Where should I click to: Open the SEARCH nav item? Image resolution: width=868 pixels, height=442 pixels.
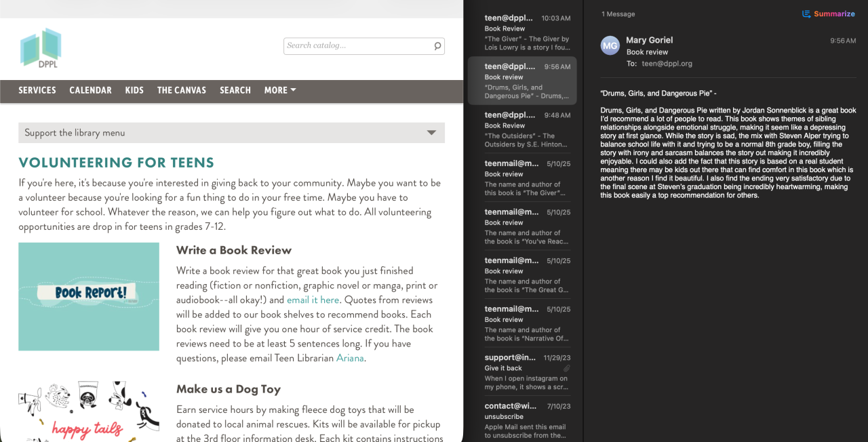click(x=235, y=90)
